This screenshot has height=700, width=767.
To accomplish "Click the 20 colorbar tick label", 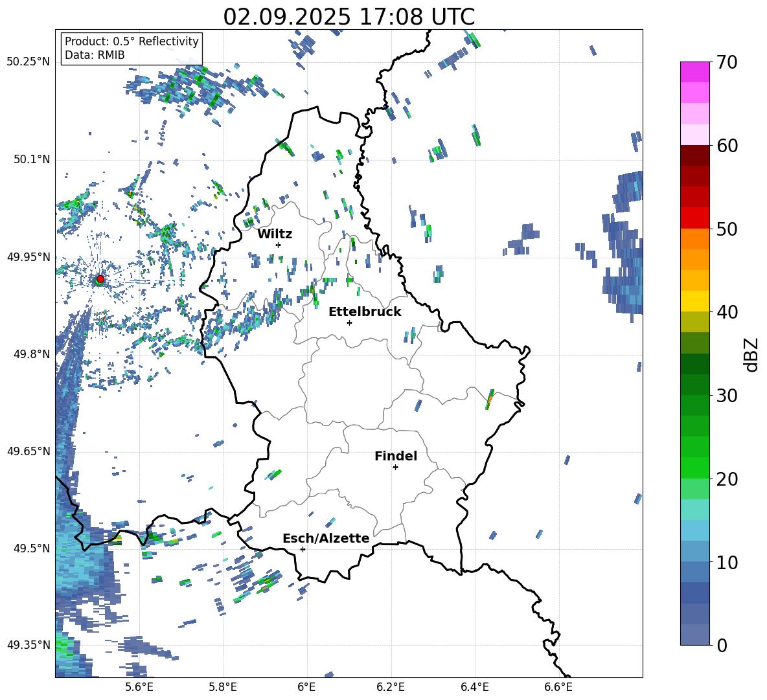I will [x=727, y=479].
